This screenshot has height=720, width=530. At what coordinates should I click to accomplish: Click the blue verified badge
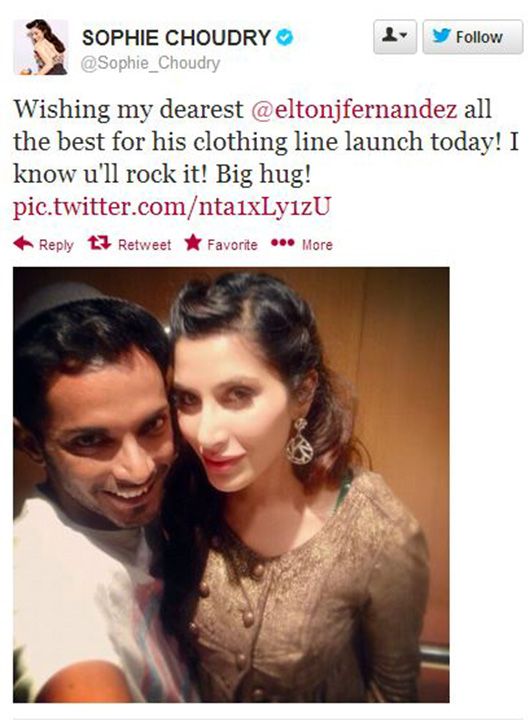(x=284, y=37)
